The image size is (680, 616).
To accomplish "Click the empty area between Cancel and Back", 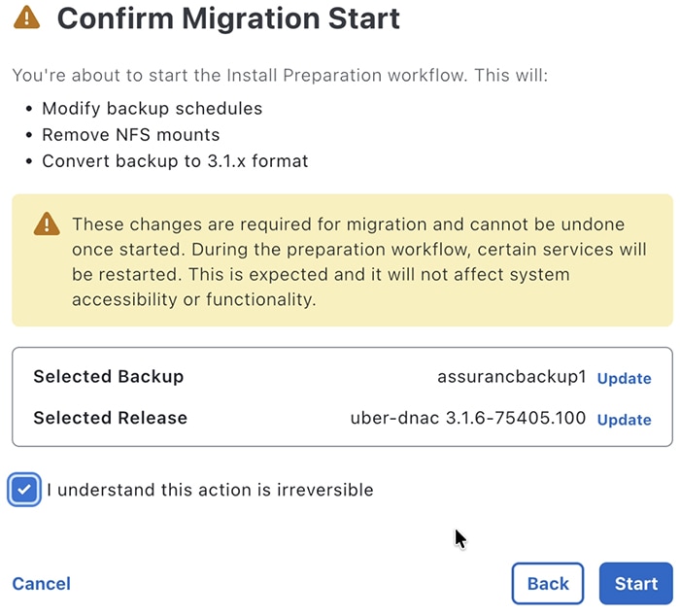I will pos(291,584).
